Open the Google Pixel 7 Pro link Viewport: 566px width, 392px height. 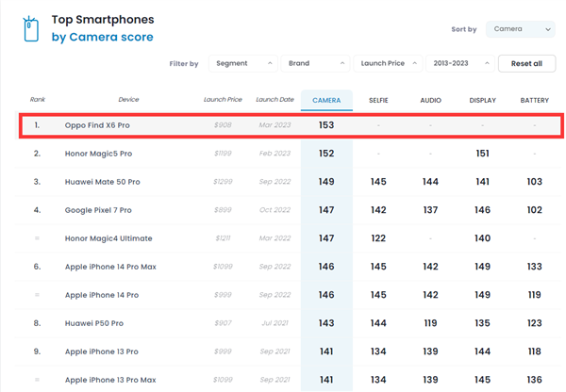98,210
